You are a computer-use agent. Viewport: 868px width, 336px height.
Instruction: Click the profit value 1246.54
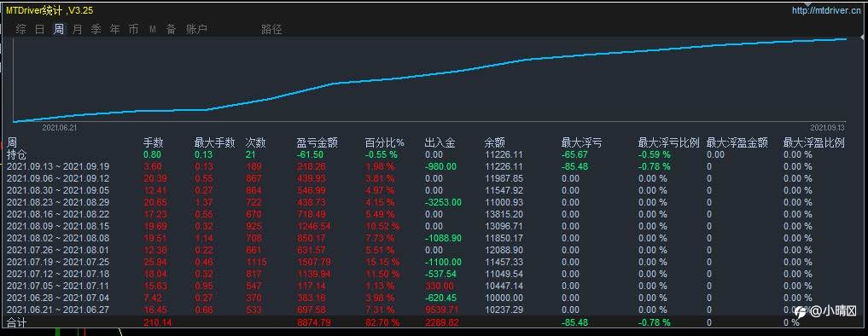click(314, 226)
